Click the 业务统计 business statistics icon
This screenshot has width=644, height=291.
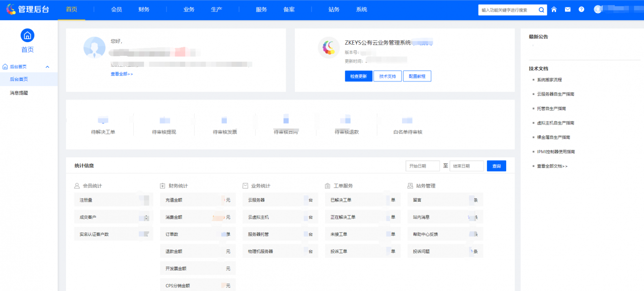[244, 184]
